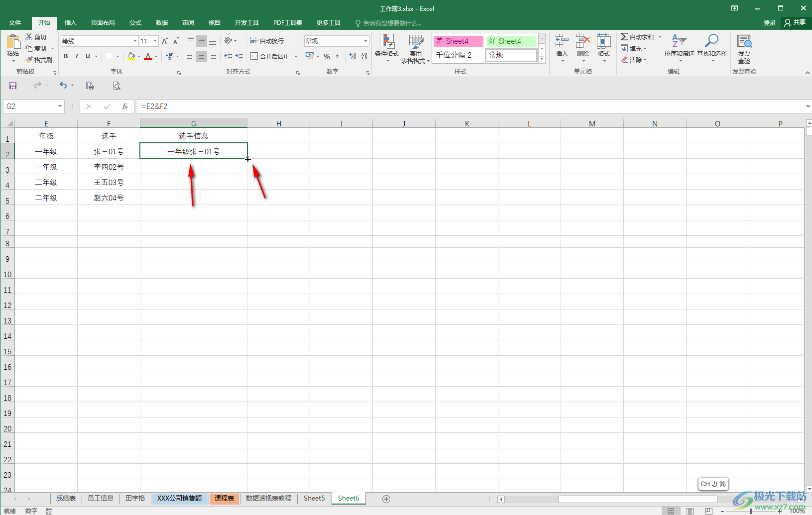
Task: Increase font size with large A icon
Action: tap(165, 41)
